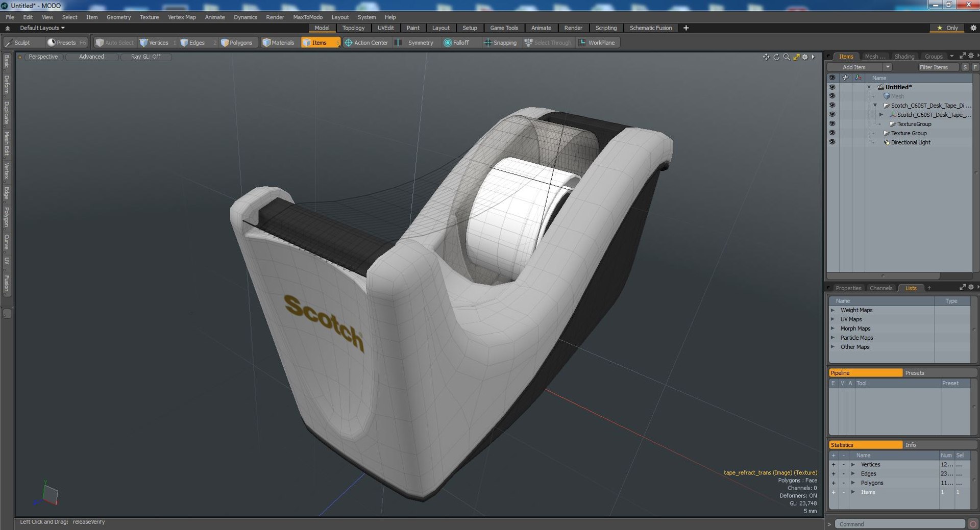Click the record button beside Command field
Viewport: 980px width, 530px height.
point(973,524)
